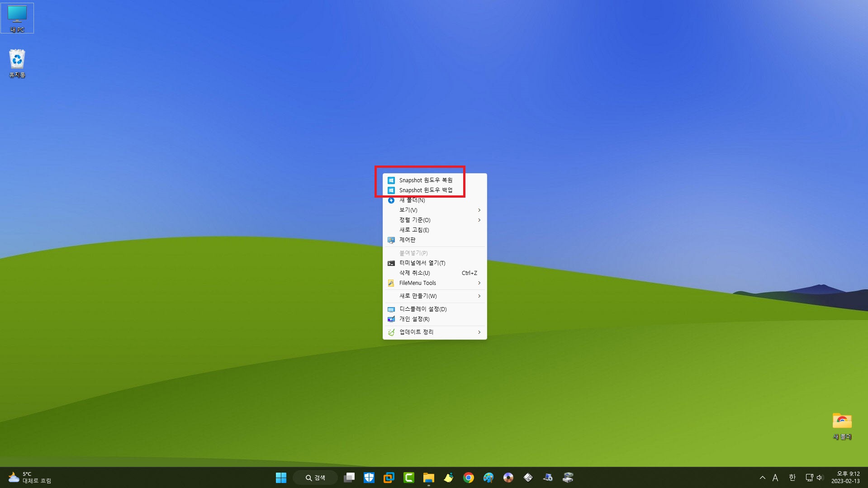
Task: Open the 정렬 기준(O) submenu
Action: point(435,220)
